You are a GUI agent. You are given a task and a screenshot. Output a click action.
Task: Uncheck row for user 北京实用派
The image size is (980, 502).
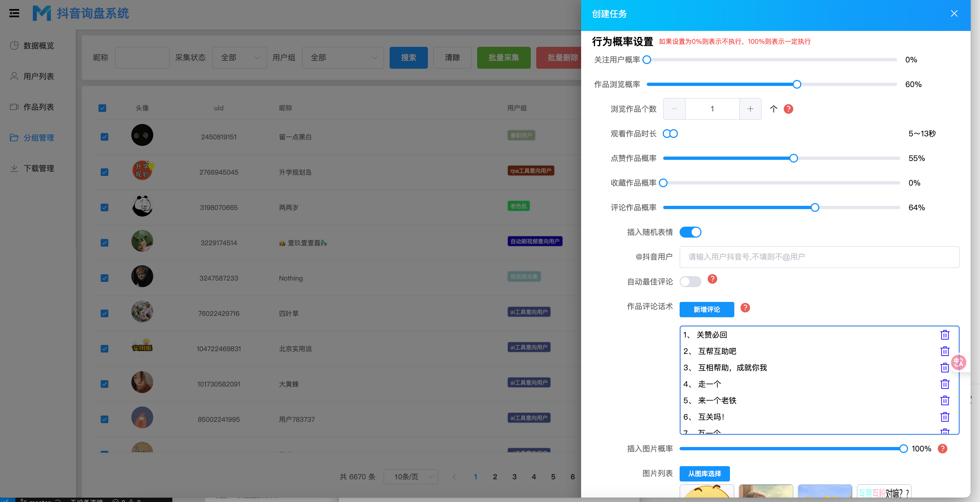point(104,349)
